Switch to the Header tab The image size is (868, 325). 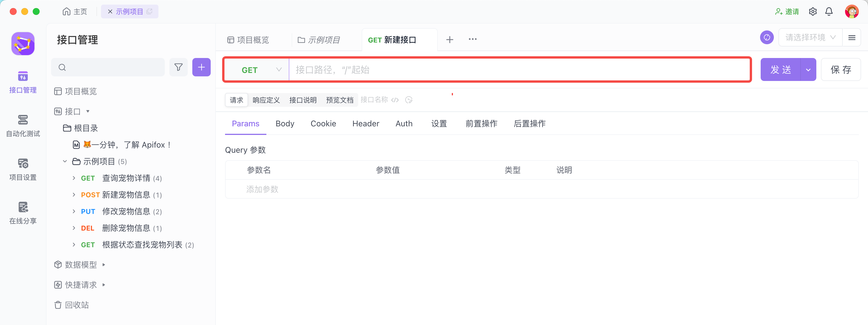[x=366, y=123]
